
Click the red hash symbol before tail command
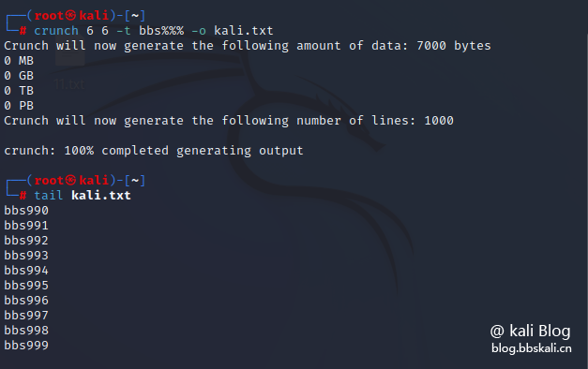23,196
